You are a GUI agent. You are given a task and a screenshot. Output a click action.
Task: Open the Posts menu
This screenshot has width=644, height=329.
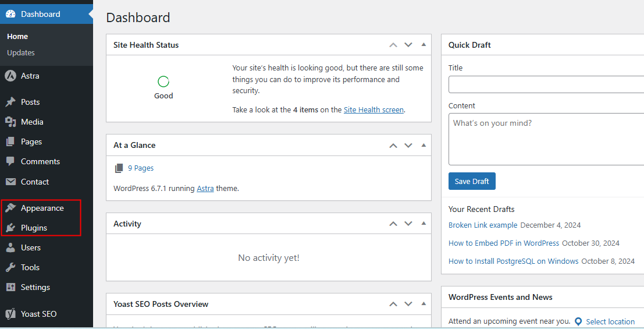click(47, 102)
